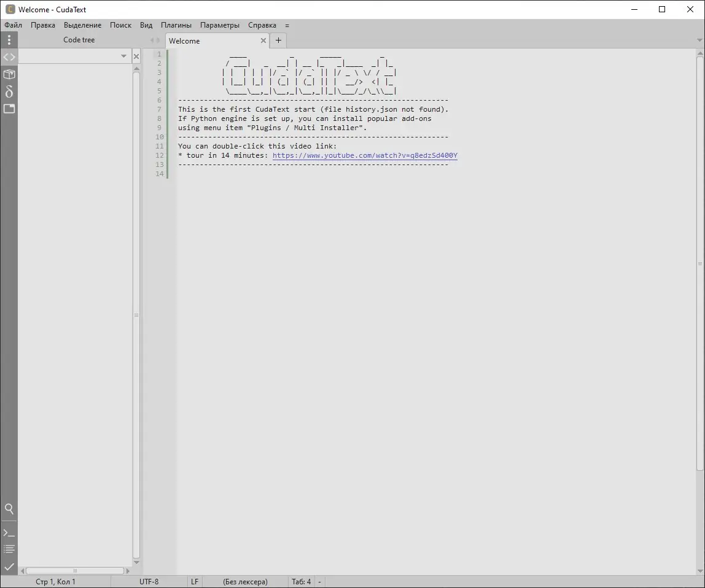
Task: Click the CudaText app icon in title bar
Action: click(x=10, y=9)
